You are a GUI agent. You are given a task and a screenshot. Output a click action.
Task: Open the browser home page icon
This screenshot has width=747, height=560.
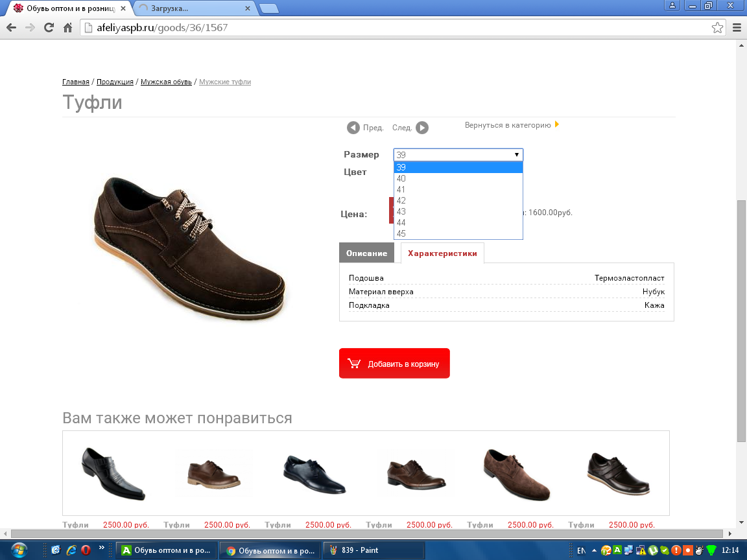(67, 28)
